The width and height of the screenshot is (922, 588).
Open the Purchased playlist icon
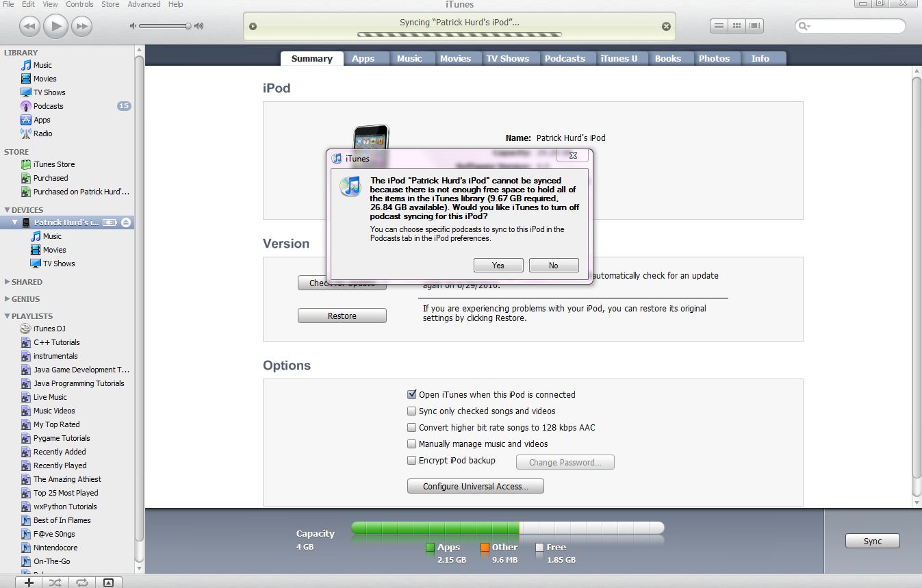click(26, 178)
